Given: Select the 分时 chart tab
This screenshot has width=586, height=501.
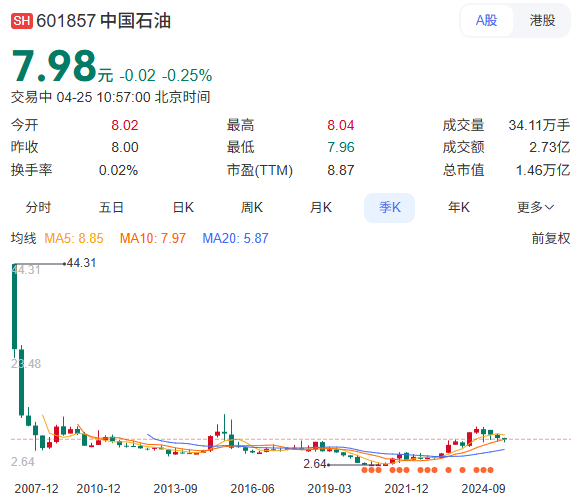Looking at the screenshot, I should [38, 207].
